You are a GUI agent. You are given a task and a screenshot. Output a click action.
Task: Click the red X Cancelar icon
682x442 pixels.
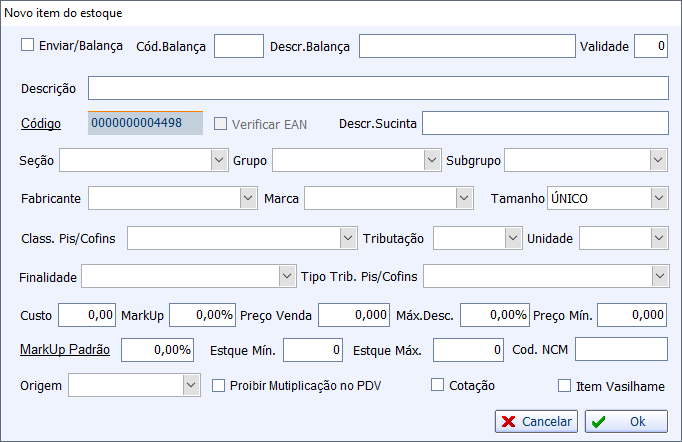508,421
